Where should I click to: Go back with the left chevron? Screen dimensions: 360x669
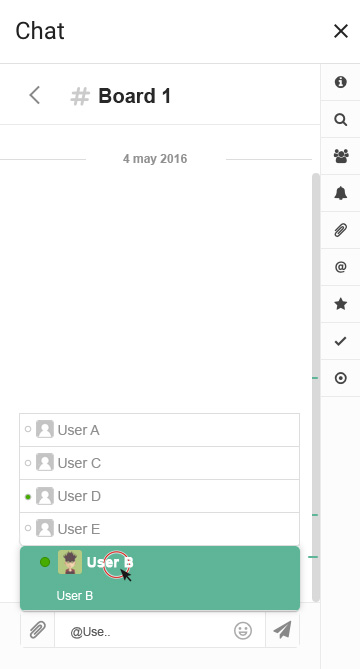point(35,95)
